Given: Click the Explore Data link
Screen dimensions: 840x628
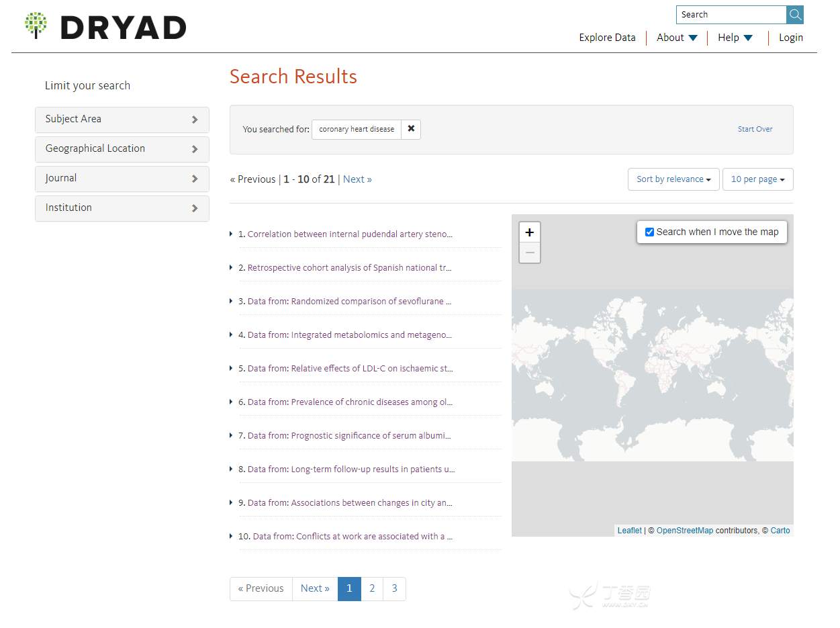Looking at the screenshot, I should click(607, 38).
